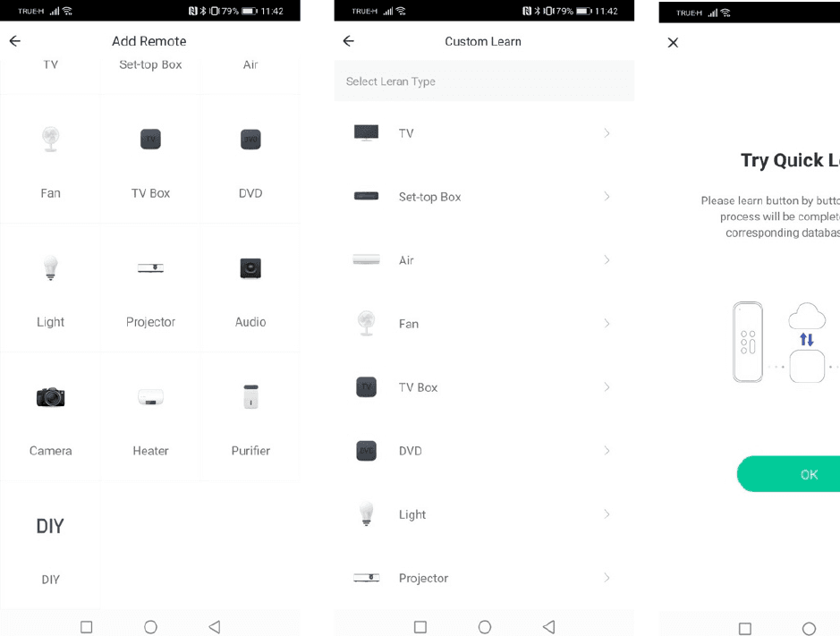Screen dimensions: 840x636
Task: Tap Android back triangle under Custom Learn
Action: [548, 627]
